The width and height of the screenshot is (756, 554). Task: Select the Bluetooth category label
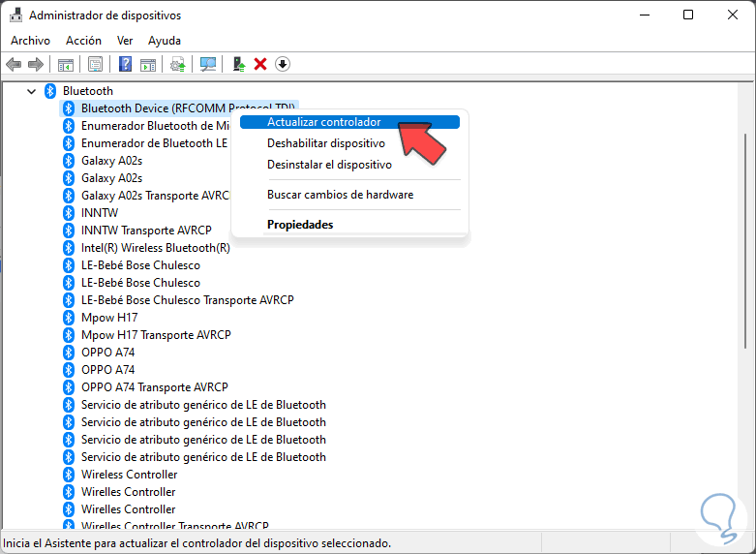point(88,91)
